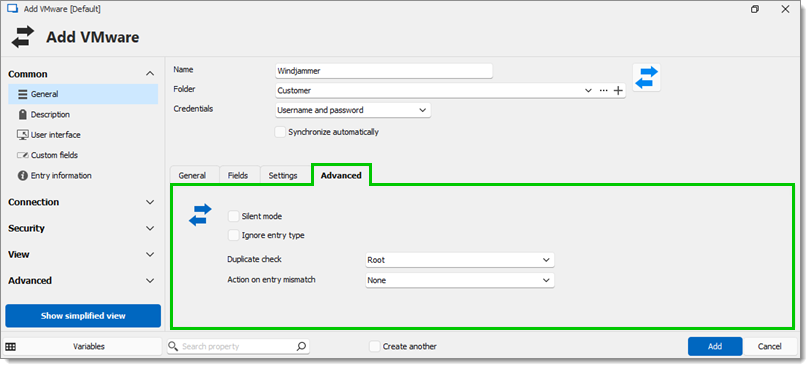
Task: Click the Description lock icon
Action: click(23, 114)
